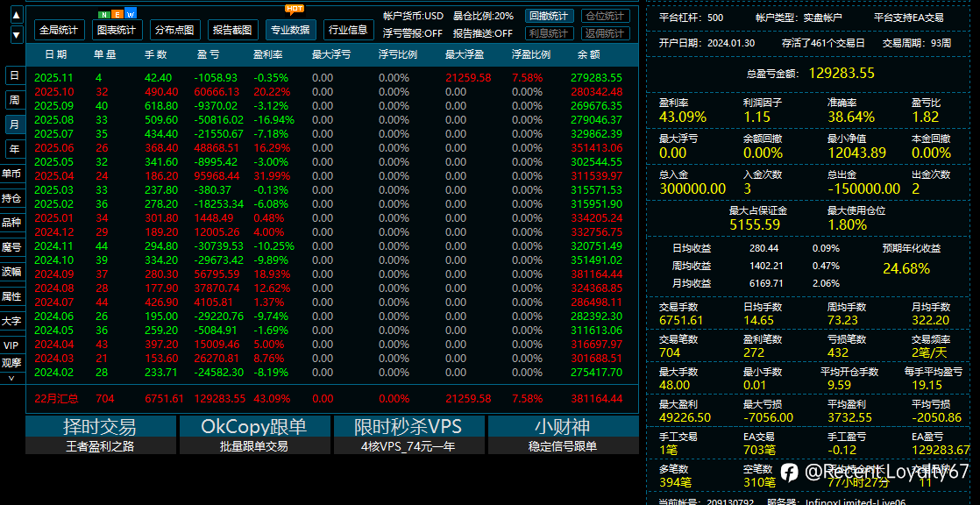Open the 持仓 sidebar item
This screenshot has height=505, width=980.
[11, 198]
